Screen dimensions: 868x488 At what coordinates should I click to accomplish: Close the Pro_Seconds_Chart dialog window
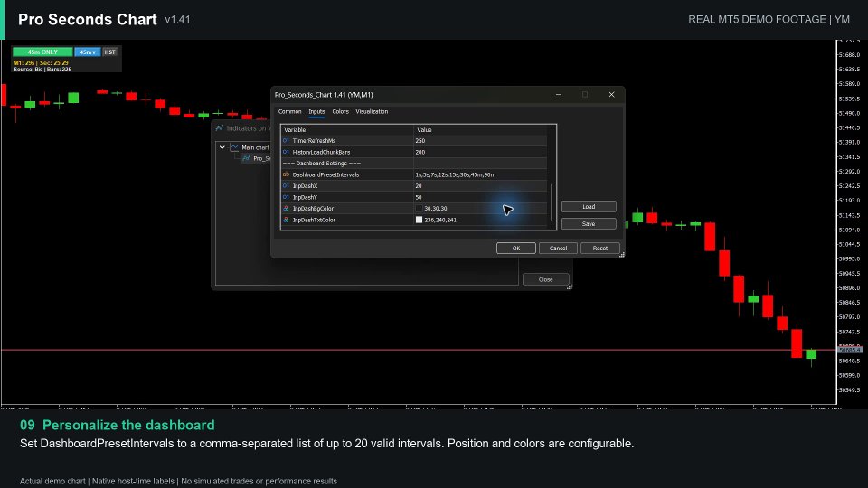tap(611, 95)
